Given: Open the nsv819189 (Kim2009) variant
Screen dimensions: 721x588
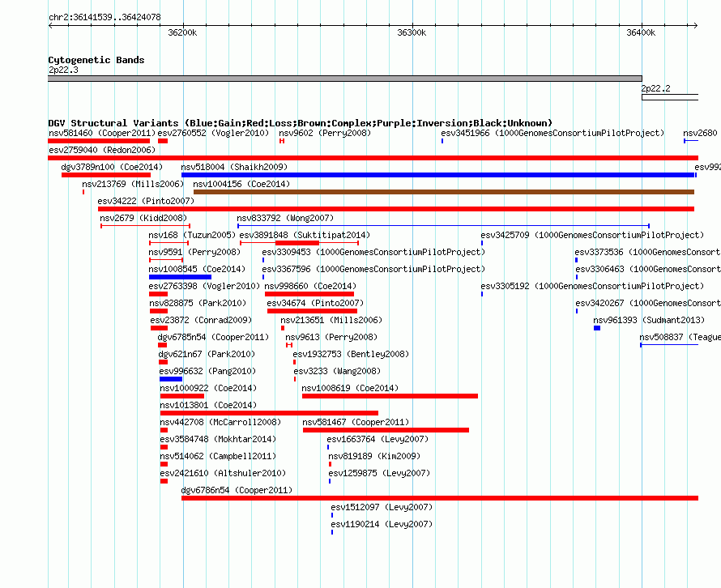Looking at the screenshot, I should [374, 457].
